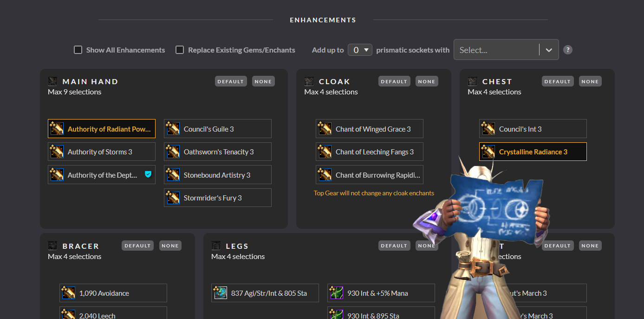Click the shield badge on Authority of the Depths

click(148, 175)
